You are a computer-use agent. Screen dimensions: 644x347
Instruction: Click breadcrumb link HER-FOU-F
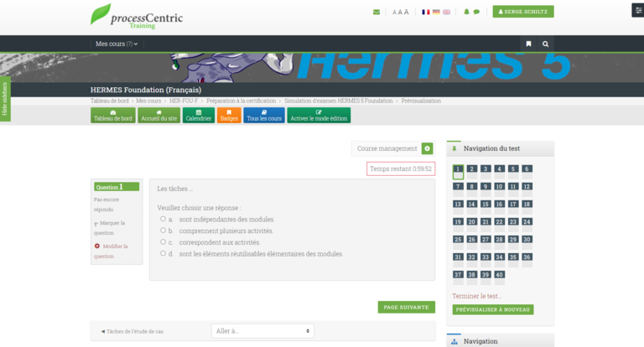(x=184, y=101)
